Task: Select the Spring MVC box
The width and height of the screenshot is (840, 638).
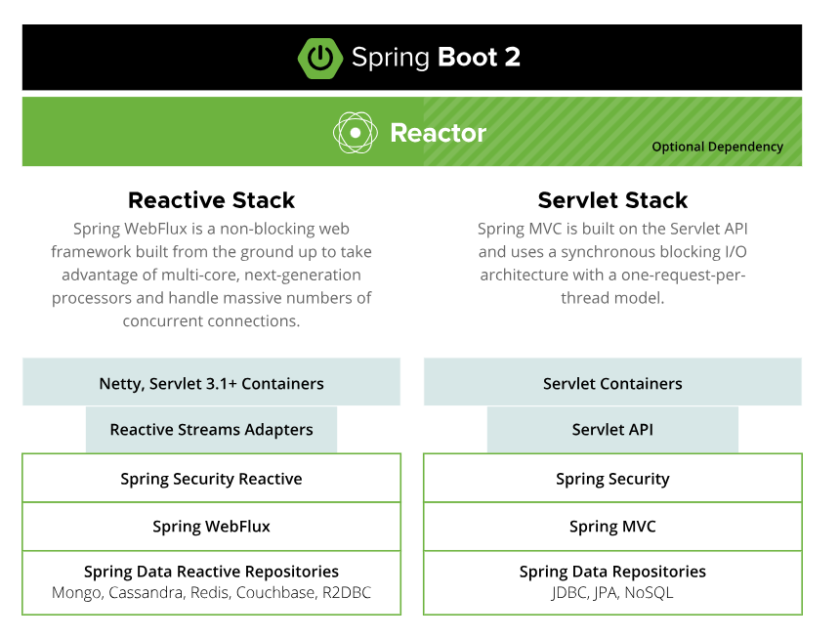Action: click(x=612, y=527)
